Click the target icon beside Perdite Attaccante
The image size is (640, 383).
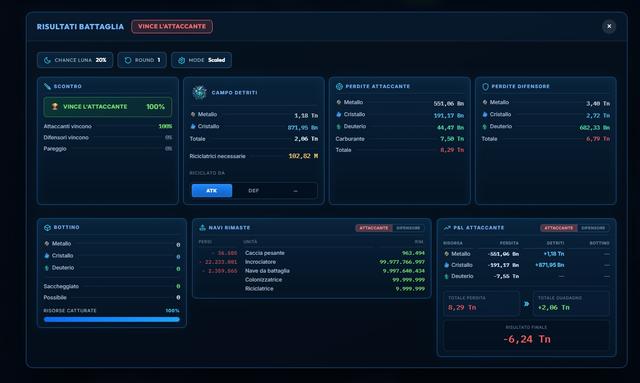339,86
